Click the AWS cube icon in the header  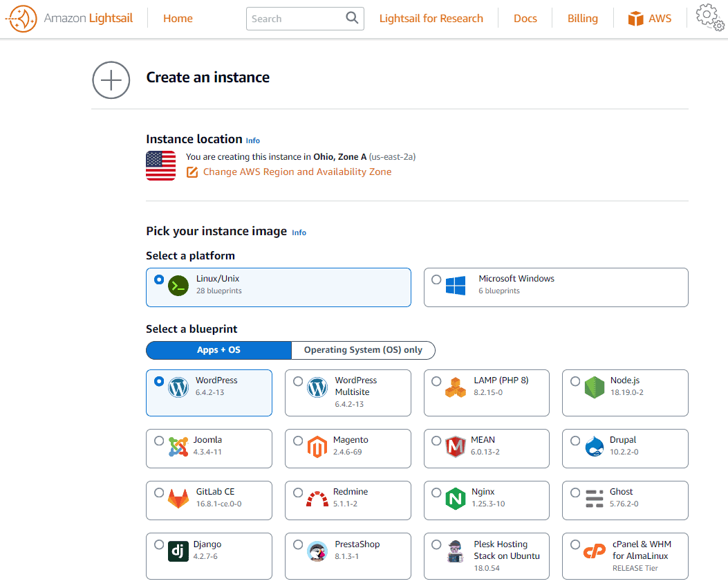click(635, 19)
